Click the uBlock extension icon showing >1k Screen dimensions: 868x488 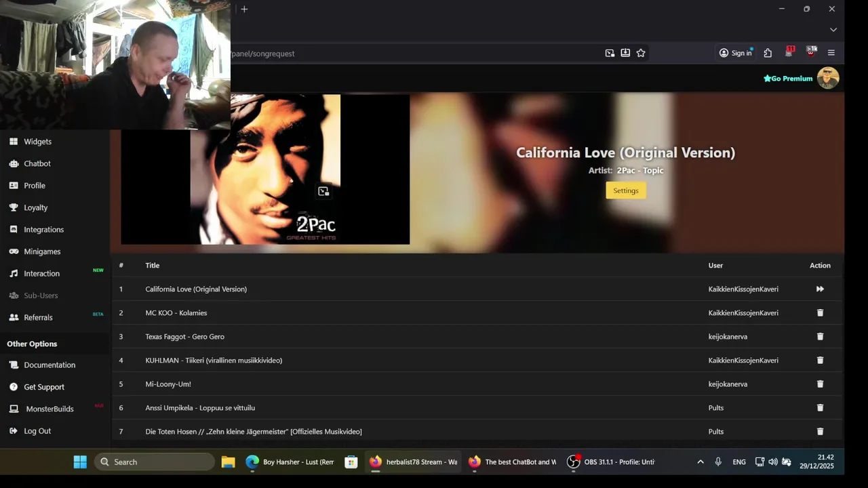811,52
